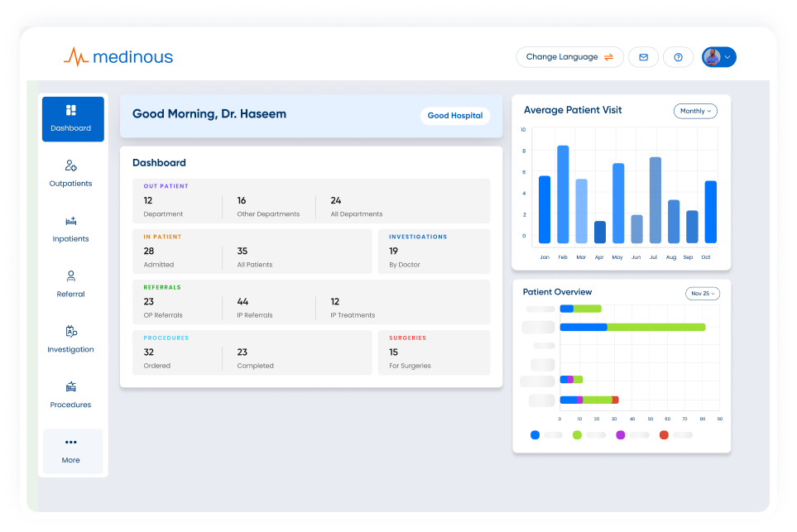
Task: Open the Surgeries tile showing 15
Action: 434,352
